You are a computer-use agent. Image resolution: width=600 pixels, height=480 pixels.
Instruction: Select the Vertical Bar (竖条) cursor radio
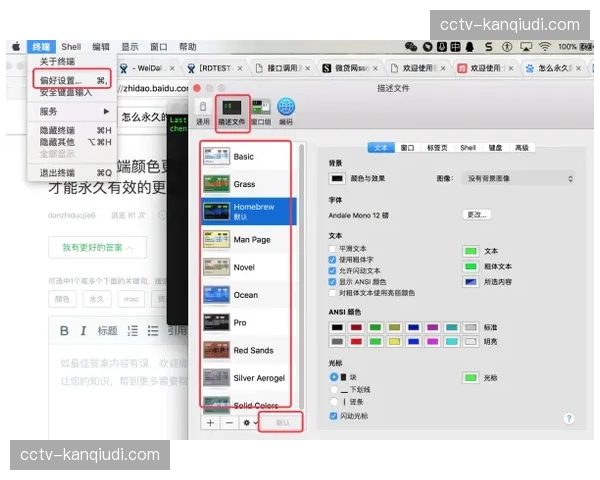click(334, 402)
